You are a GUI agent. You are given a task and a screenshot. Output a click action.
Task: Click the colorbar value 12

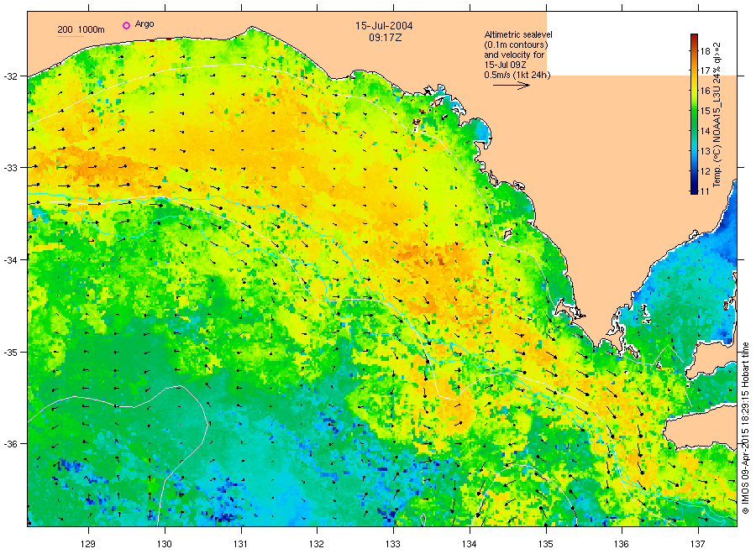click(705, 171)
